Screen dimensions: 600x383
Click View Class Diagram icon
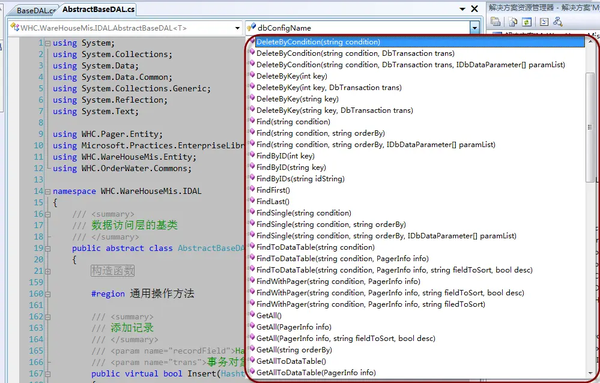pyautogui.click(x=558, y=22)
